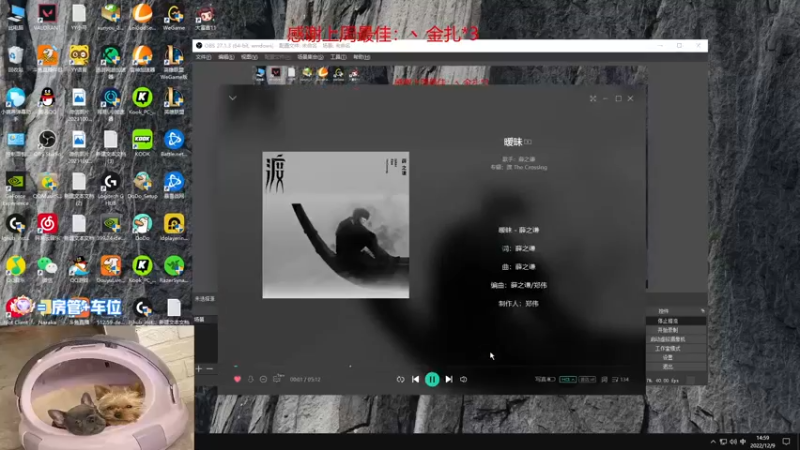The image size is (800, 450).
Task: Open the volume icon in system tray
Action: click(733, 441)
